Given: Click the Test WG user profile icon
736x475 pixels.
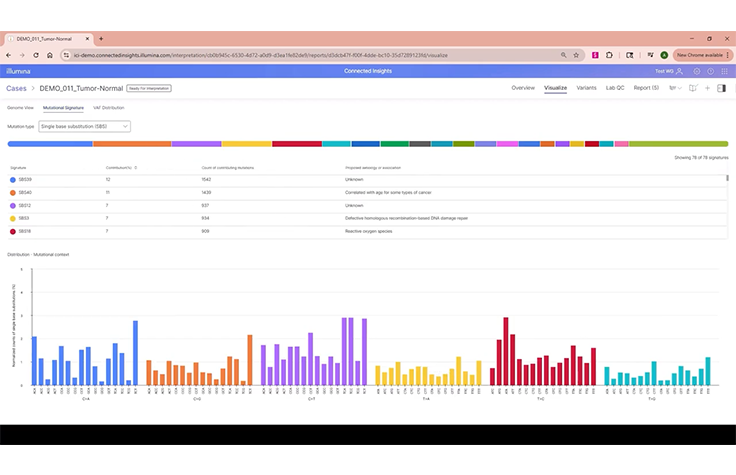Looking at the screenshot, I should (680, 71).
